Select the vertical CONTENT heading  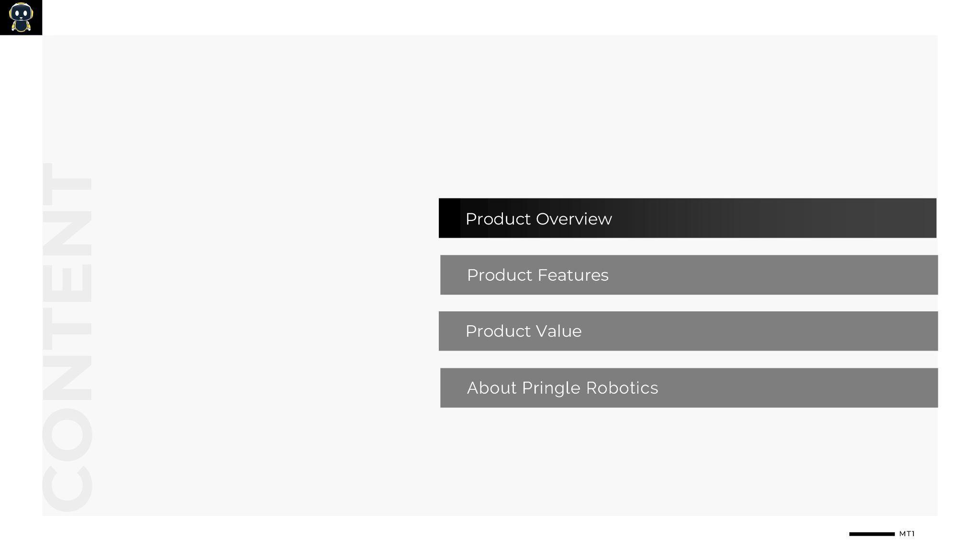[67, 337]
